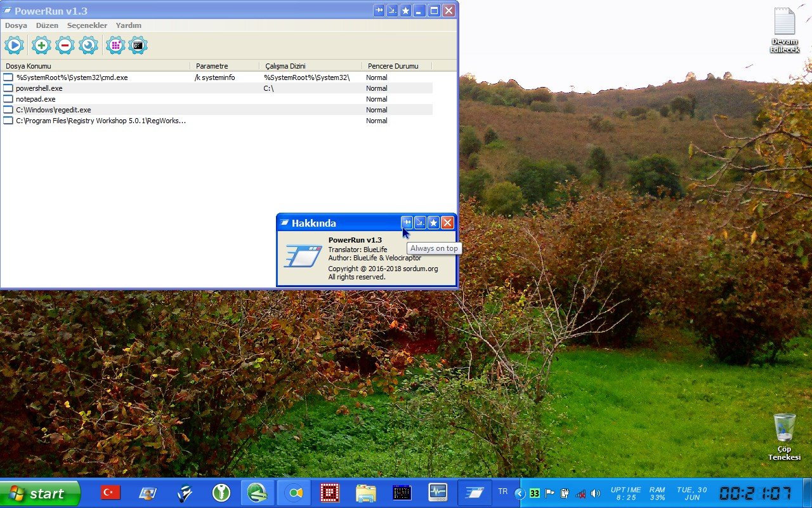Click the file icon of the powershell.exe row
The image size is (812, 508).
coord(8,88)
